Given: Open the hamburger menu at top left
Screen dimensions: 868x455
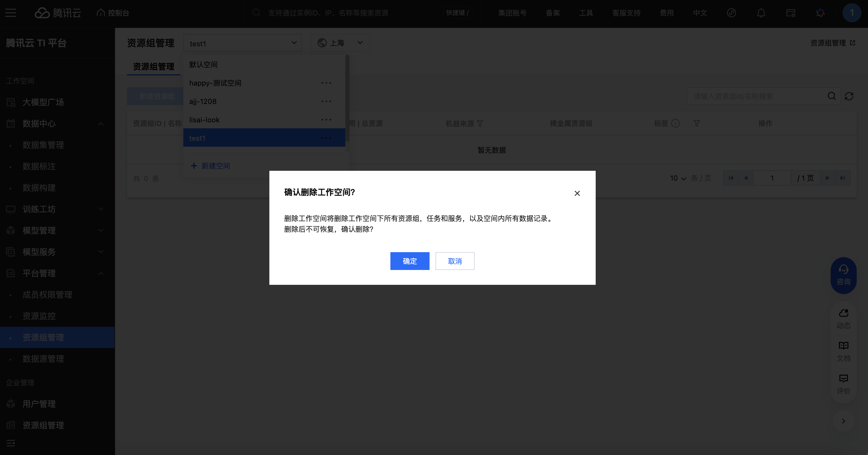Looking at the screenshot, I should (11, 13).
